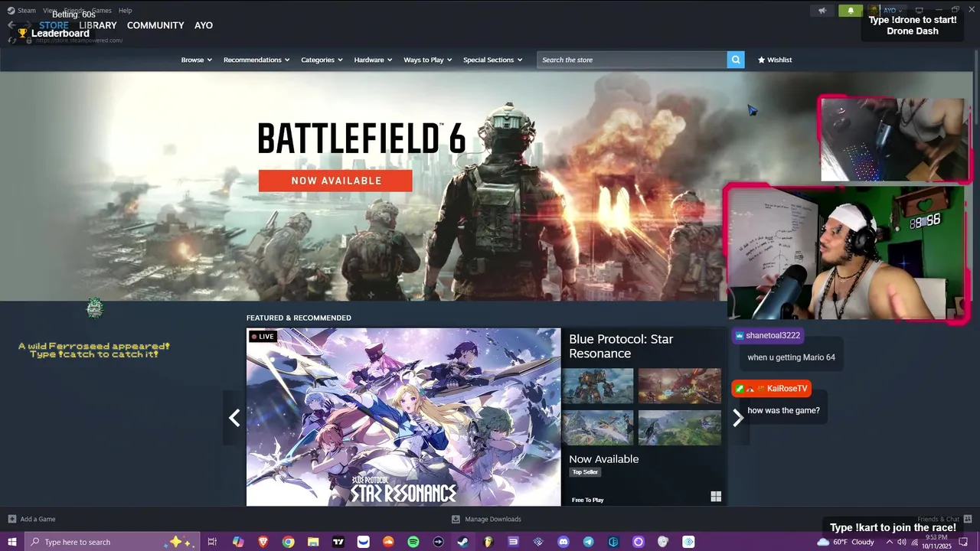980x551 pixels.
Task: Open the Windows Task View icon
Action: pyautogui.click(x=213, y=542)
